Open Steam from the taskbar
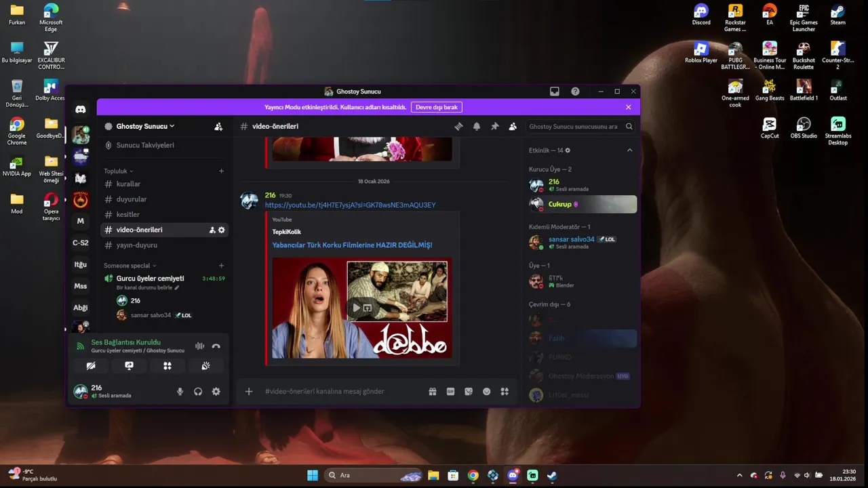The height and width of the screenshot is (488, 868). coord(552,476)
